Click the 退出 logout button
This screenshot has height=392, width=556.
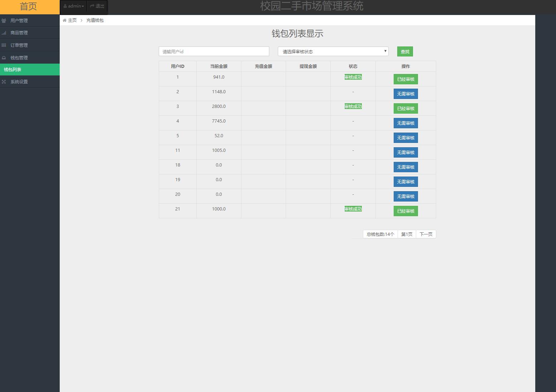coord(97,6)
